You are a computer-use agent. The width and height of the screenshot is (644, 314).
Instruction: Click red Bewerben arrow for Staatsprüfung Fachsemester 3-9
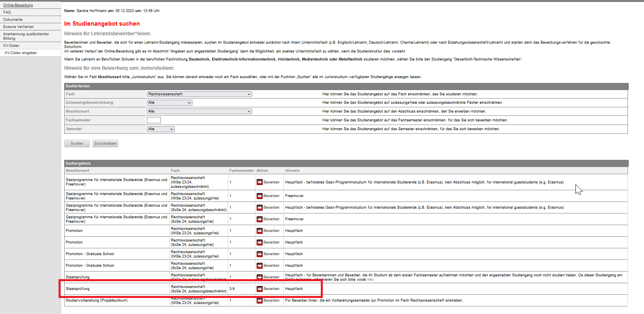[x=260, y=289]
